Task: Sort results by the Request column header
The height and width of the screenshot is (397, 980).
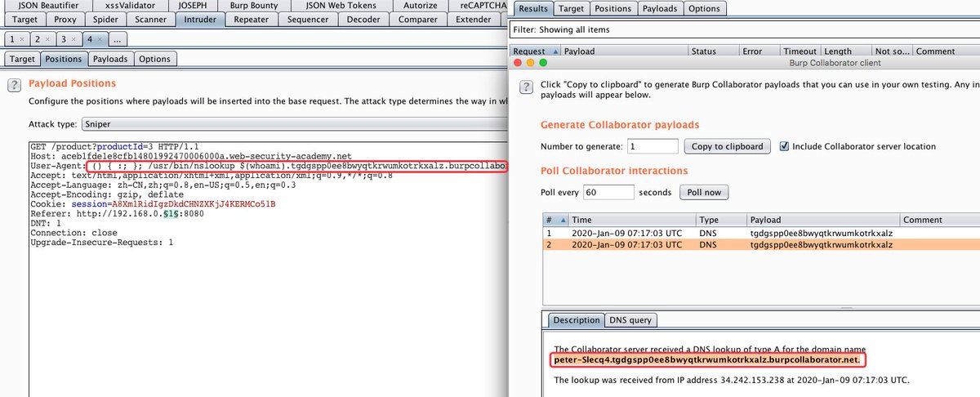Action: 535,51
